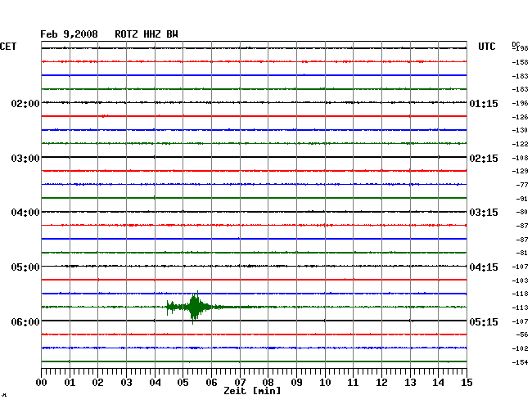Select minute tick label 12

381,383
